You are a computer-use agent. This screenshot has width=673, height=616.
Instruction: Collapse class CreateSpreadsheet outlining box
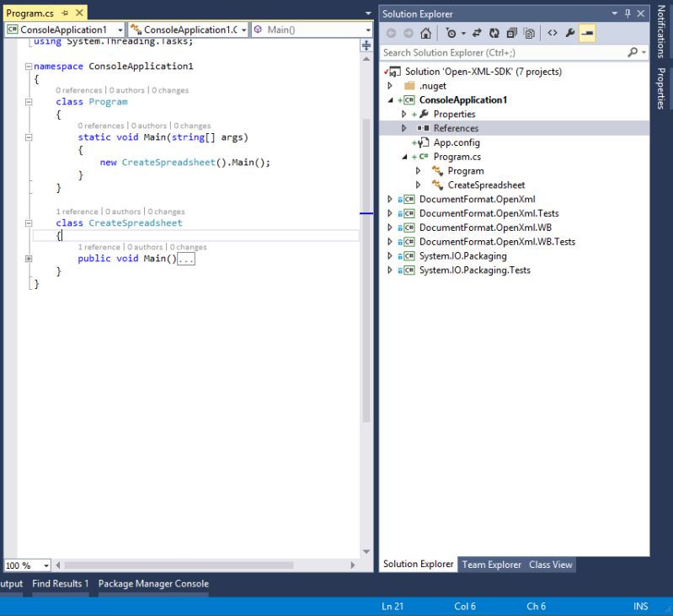[x=29, y=223]
